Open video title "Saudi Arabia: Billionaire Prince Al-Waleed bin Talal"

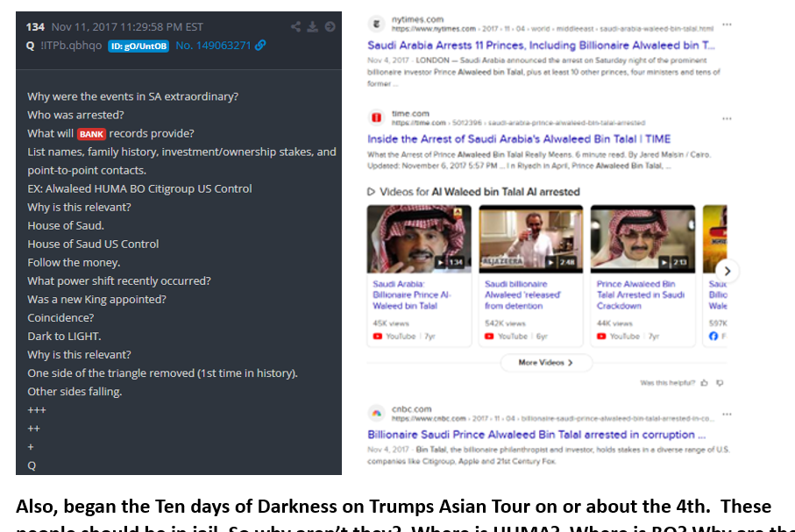pos(412,295)
